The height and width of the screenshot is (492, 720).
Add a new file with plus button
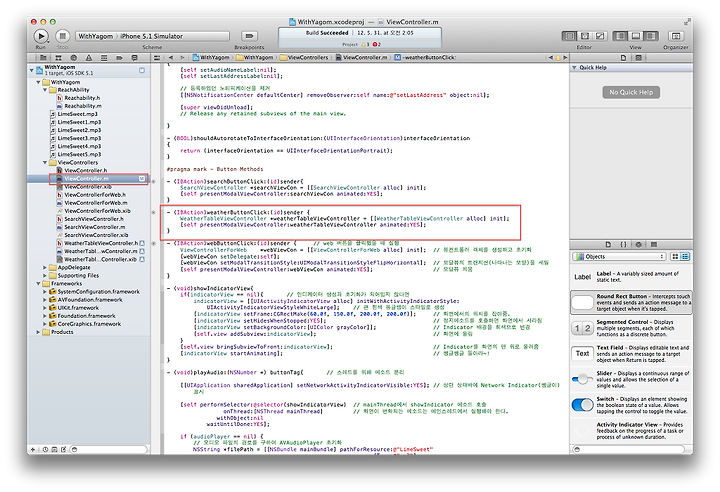coord(33,449)
